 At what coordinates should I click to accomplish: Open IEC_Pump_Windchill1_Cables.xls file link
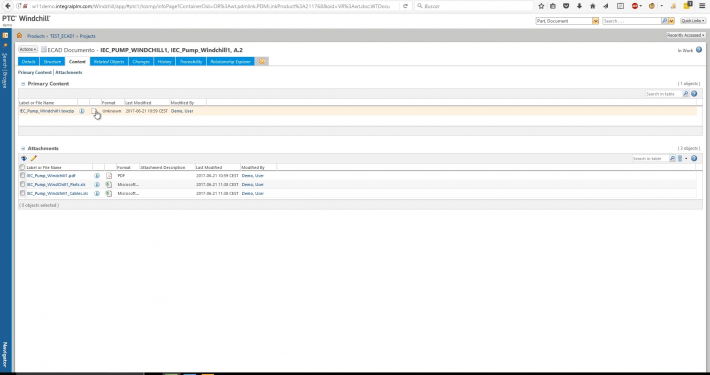click(x=58, y=193)
